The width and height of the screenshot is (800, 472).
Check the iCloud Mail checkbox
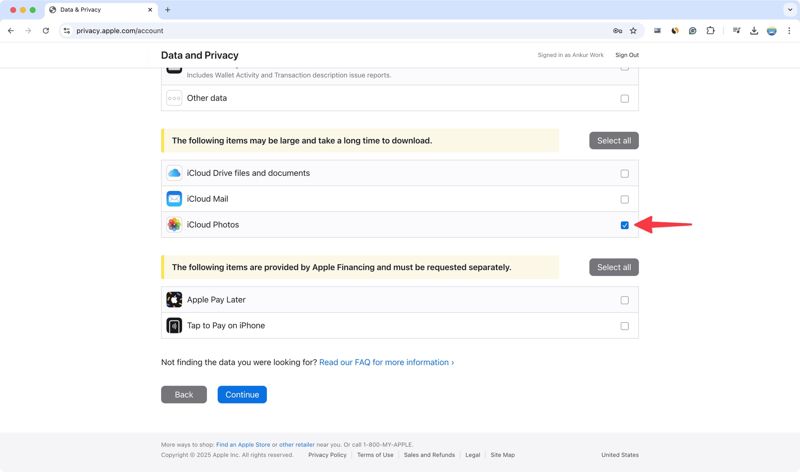pyautogui.click(x=624, y=199)
